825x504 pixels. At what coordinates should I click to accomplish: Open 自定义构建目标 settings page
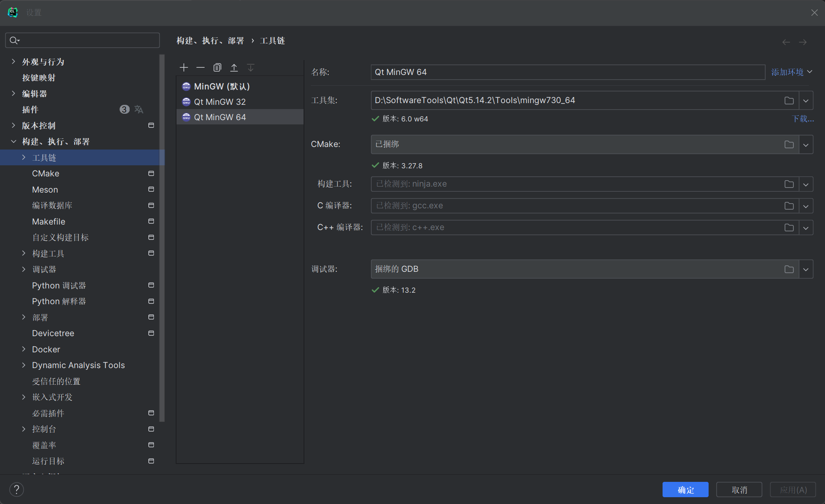60,237
